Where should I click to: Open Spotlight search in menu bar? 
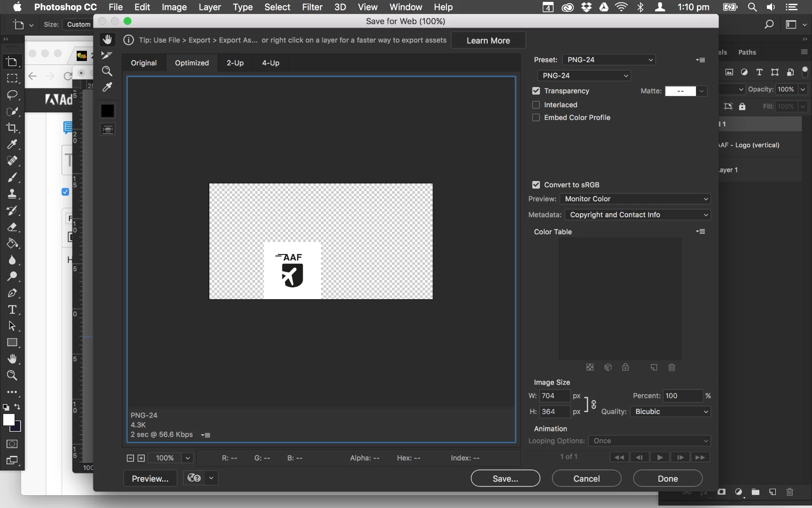(752, 7)
